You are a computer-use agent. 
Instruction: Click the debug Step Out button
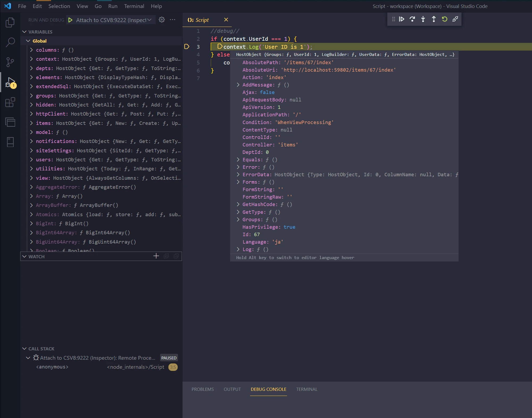434,19
